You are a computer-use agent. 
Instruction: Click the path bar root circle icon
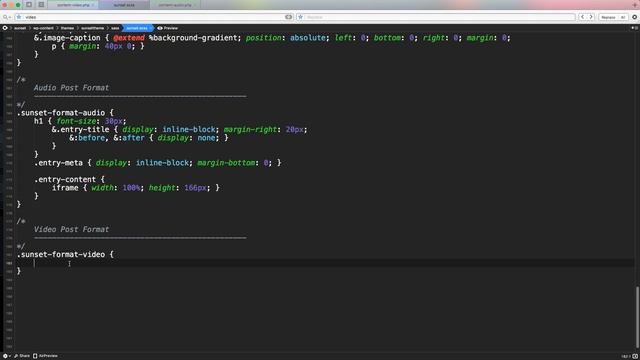(x=5, y=28)
